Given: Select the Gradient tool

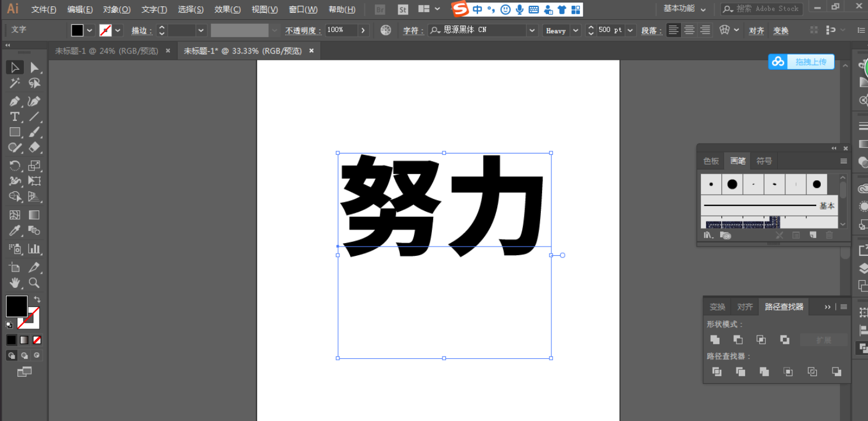Looking at the screenshot, I should click(34, 215).
